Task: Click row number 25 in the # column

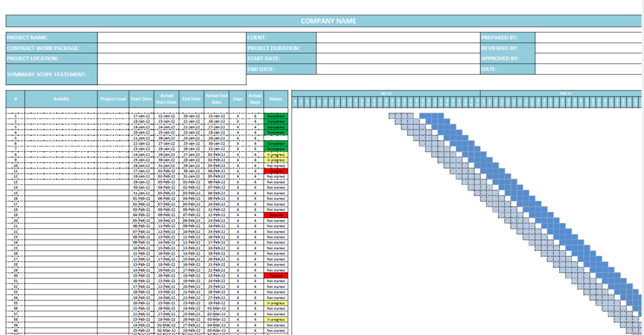Action: [15, 248]
